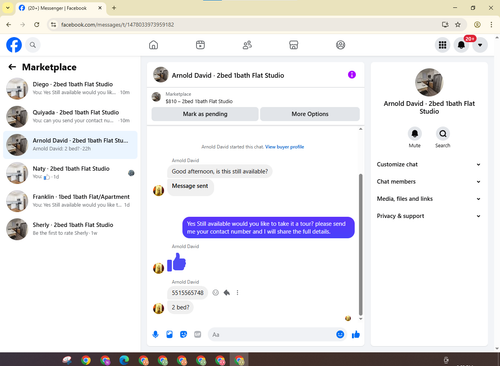Viewport: 500px width, 366px height.
Task: Click large profile picture in right panel
Action: coord(429,82)
